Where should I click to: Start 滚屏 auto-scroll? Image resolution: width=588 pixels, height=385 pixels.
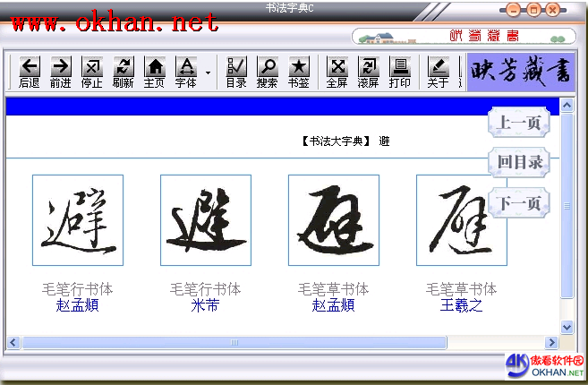coord(368,72)
